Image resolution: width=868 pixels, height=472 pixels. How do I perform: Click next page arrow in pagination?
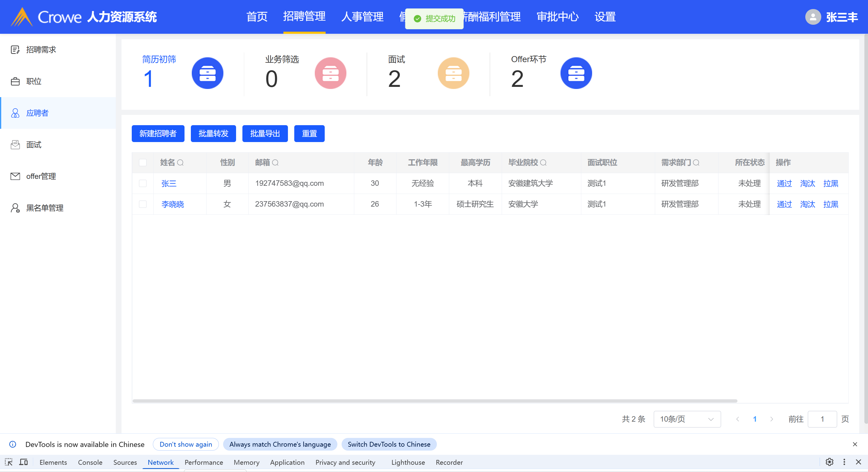click(772, 419)
